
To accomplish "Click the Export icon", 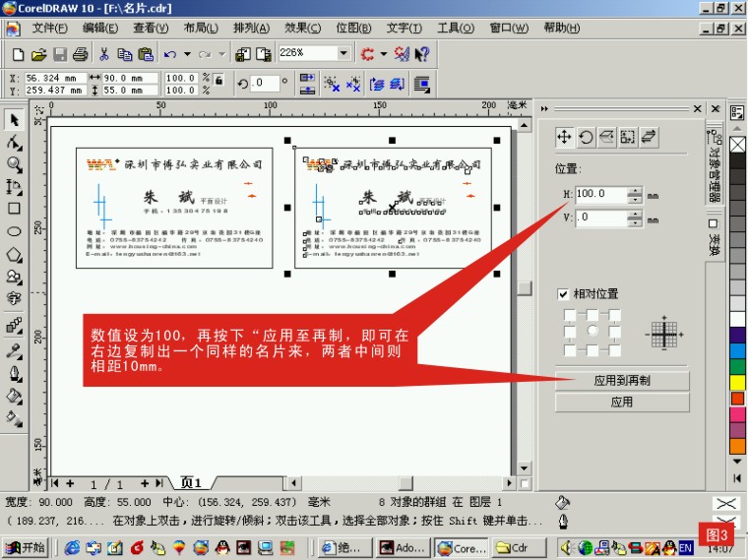I will click(264, 54).
